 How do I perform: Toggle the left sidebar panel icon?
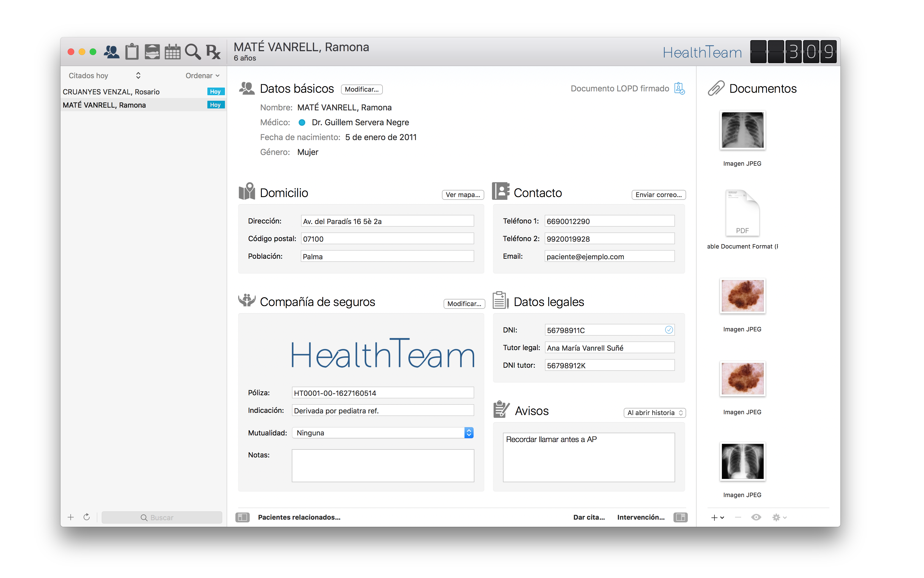point(243,517)
